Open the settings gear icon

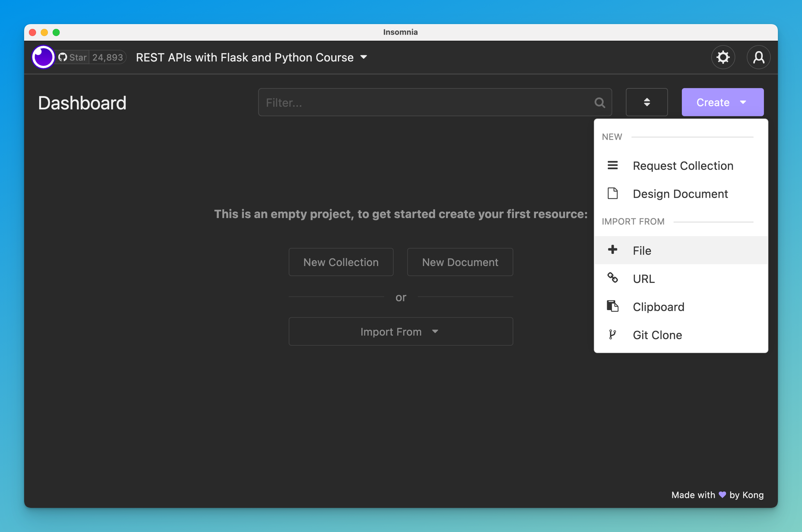point(723,57)
